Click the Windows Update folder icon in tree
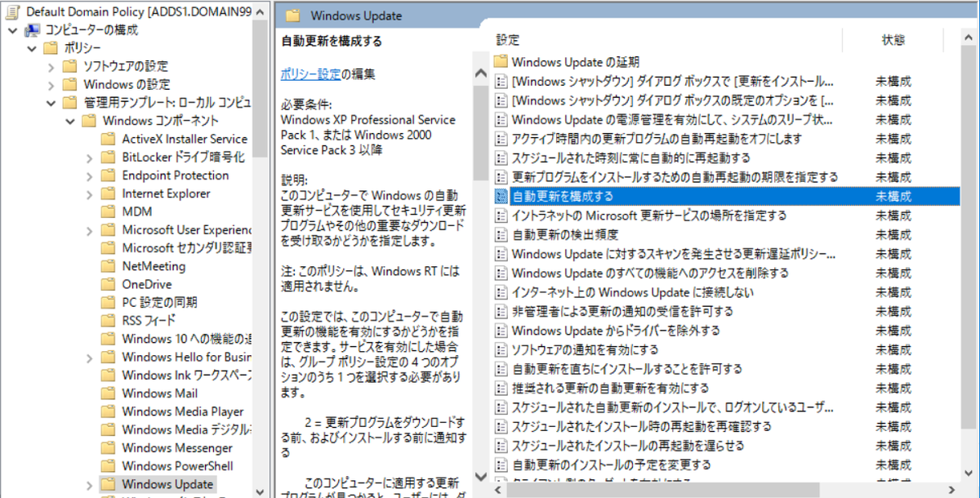Viewport: 980px width, 498px height. [108, 484]
